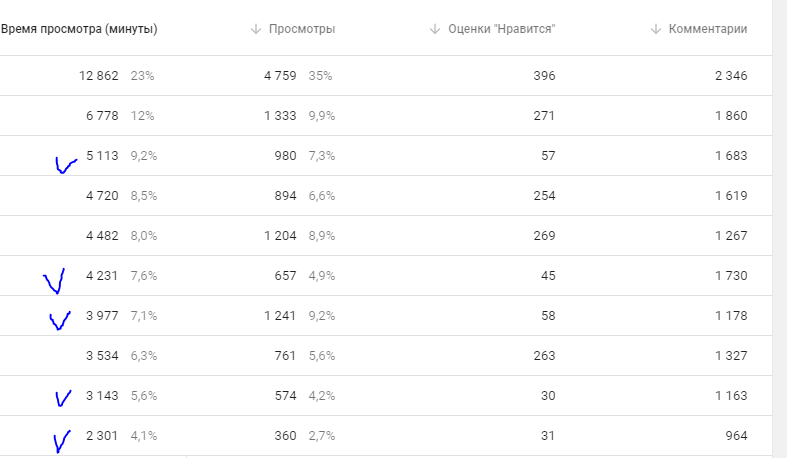Click the watch time value 5 113
This screenshot has width=787, height=458.
(x=103, y=155)
